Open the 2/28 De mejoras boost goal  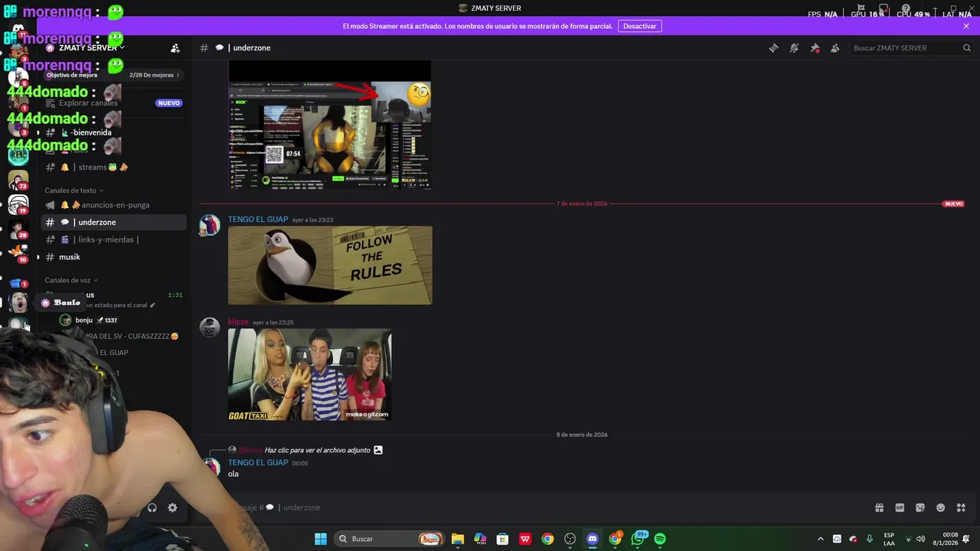154,75
